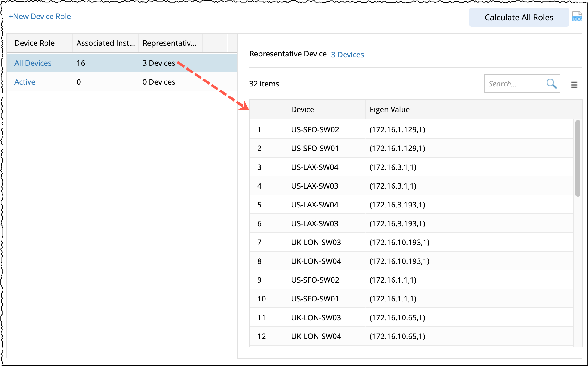
Task: Click the Device Role column header
Action: (35, 43)
